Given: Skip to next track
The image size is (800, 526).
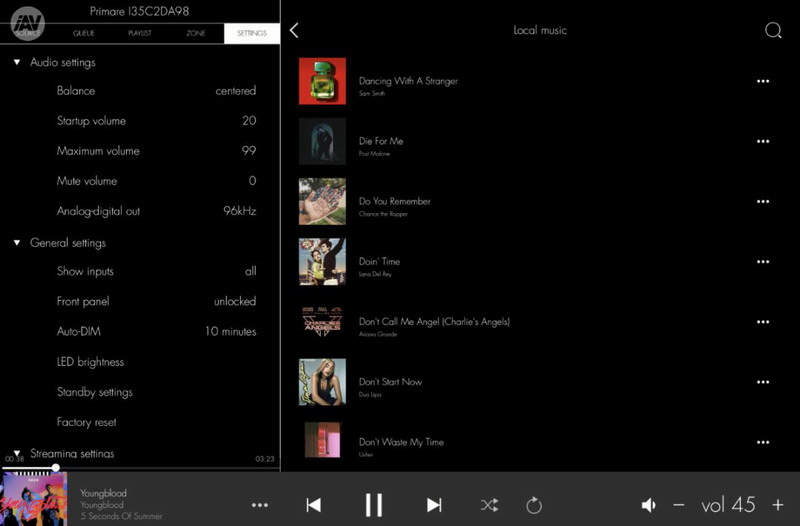Looking at the screenshot, I should coord(434,505).
